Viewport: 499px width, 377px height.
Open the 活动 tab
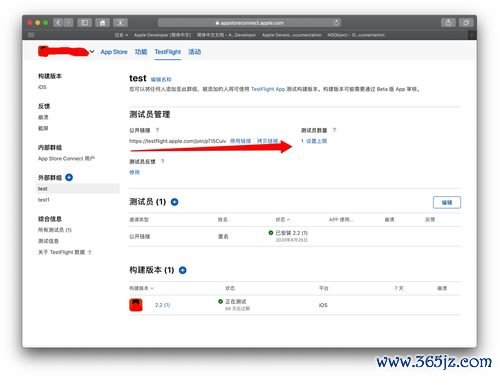tap(195, 52)
